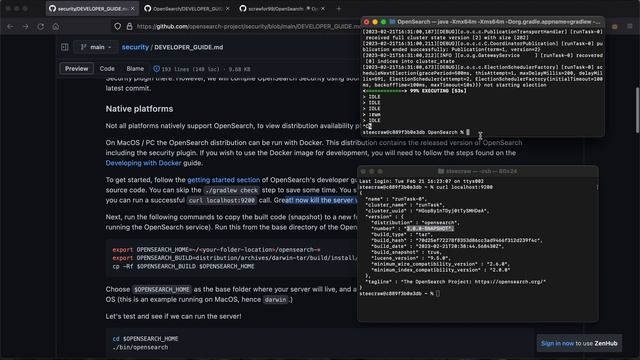Reload the page with the refresh icon
Screen dimensions: 640x360
[40, 27]
